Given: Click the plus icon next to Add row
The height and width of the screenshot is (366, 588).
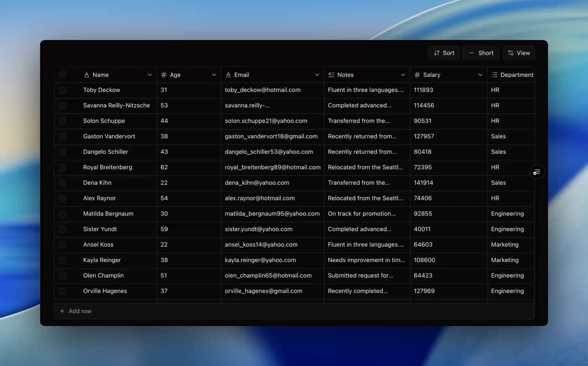Looking at the screenshot, I should click(62, 311).
